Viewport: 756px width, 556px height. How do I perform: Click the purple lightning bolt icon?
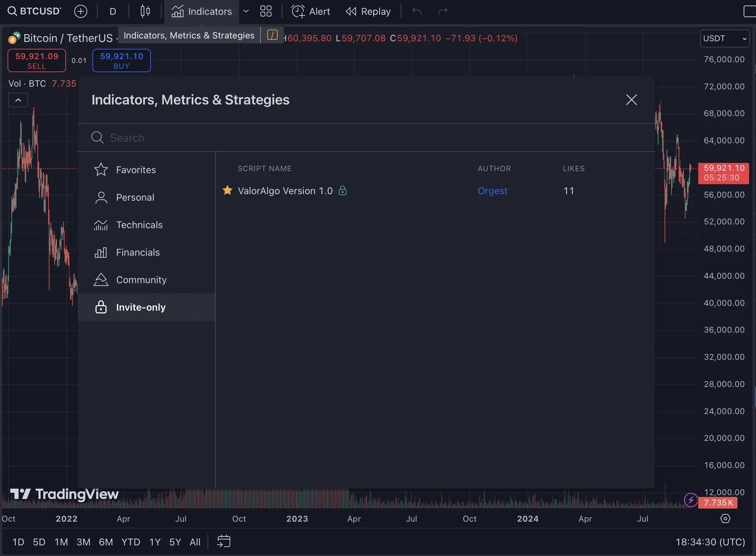click(x=691, y=500)
